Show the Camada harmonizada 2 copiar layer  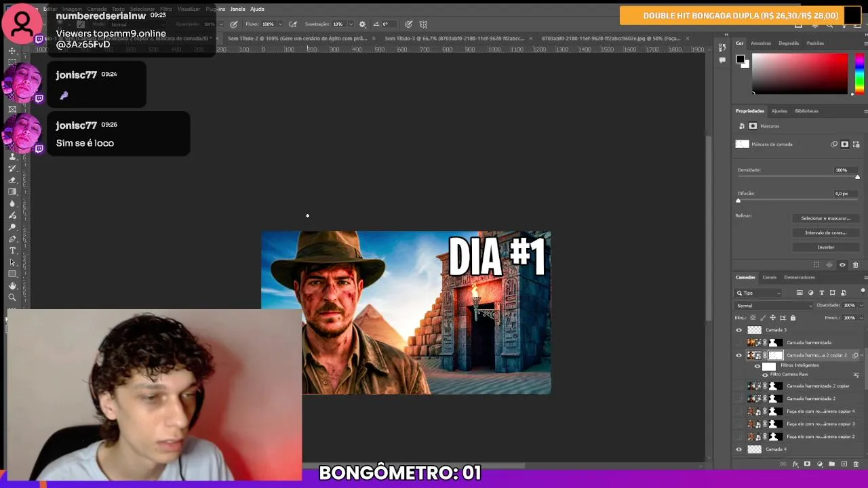coord(739,386)
